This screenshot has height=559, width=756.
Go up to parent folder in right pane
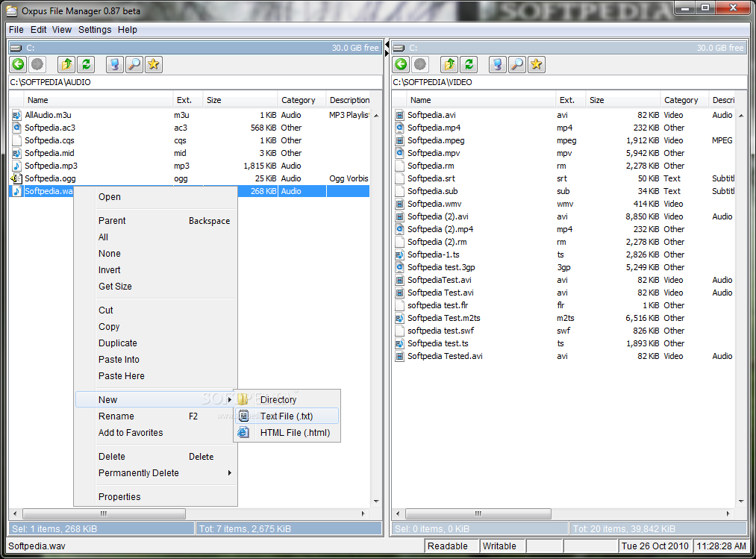(449, 64)
